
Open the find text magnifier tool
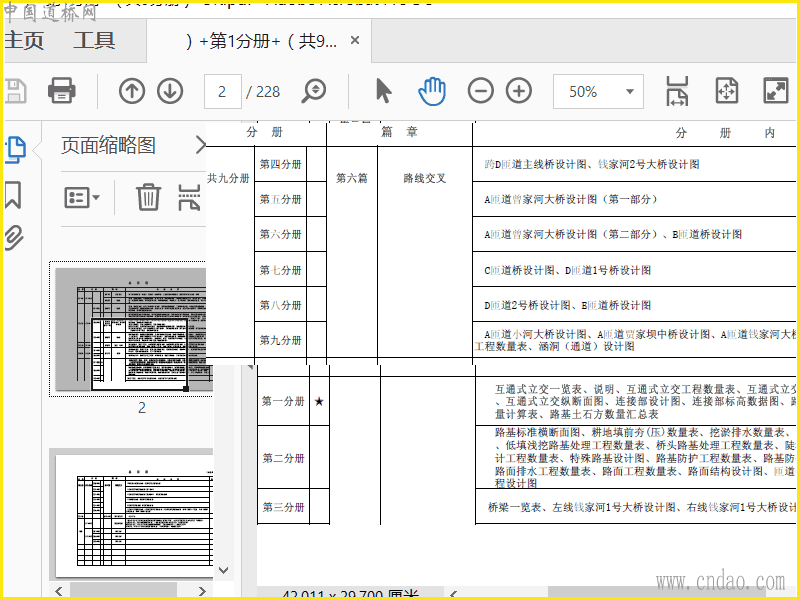(x=313, y=91)
